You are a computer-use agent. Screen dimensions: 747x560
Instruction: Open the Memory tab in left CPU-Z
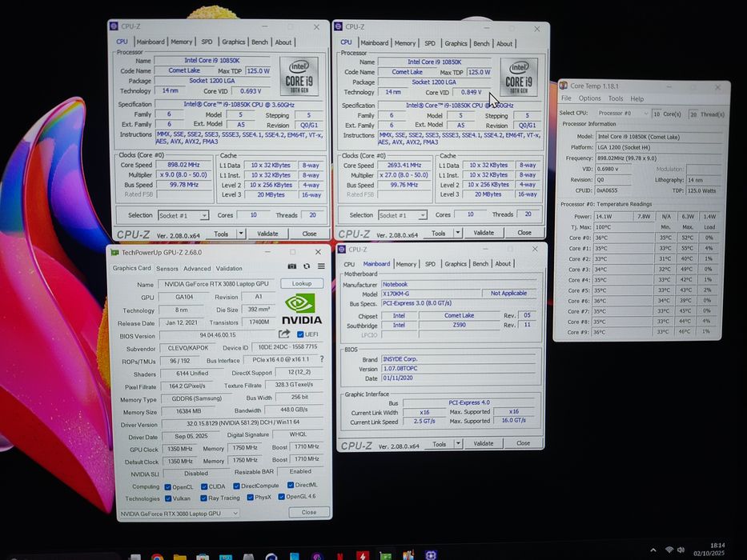(182, 42)
